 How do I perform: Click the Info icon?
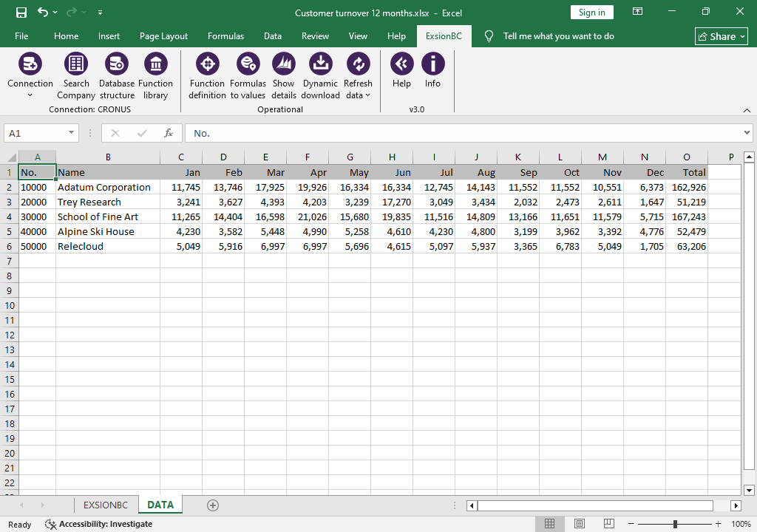[433, 64]
